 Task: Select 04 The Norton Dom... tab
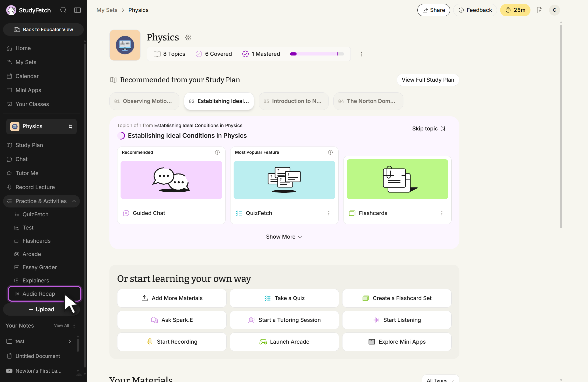pos(368,101)
